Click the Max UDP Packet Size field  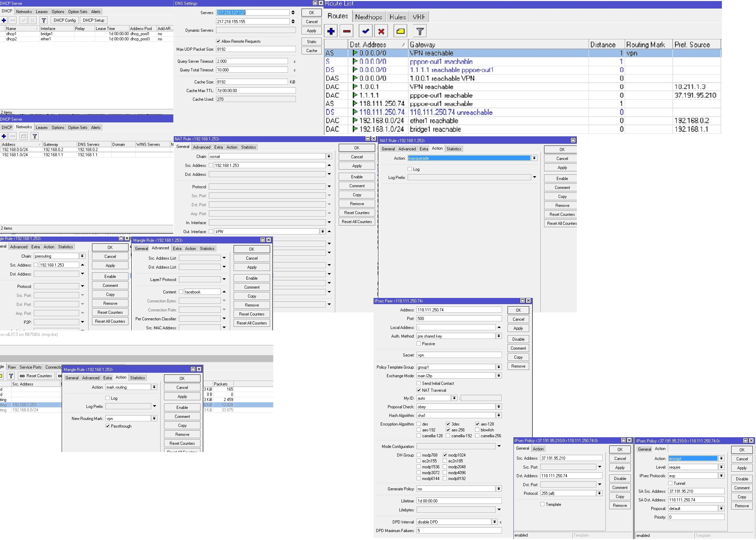coord(256,49)
